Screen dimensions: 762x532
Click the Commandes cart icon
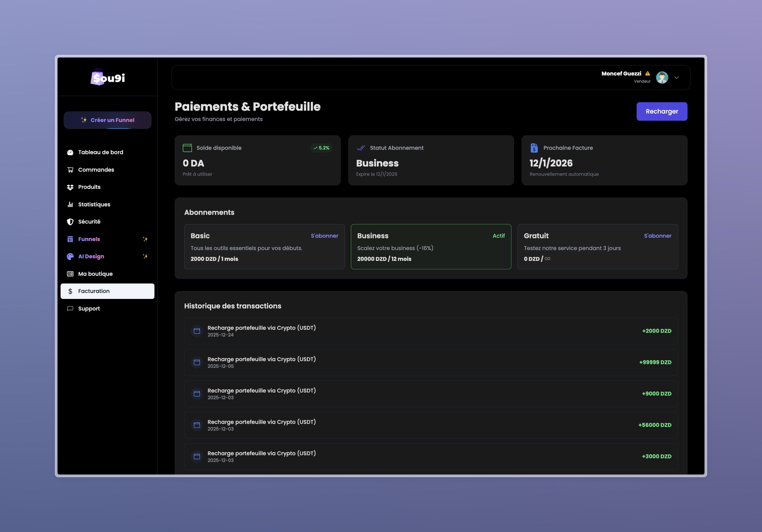70,170
